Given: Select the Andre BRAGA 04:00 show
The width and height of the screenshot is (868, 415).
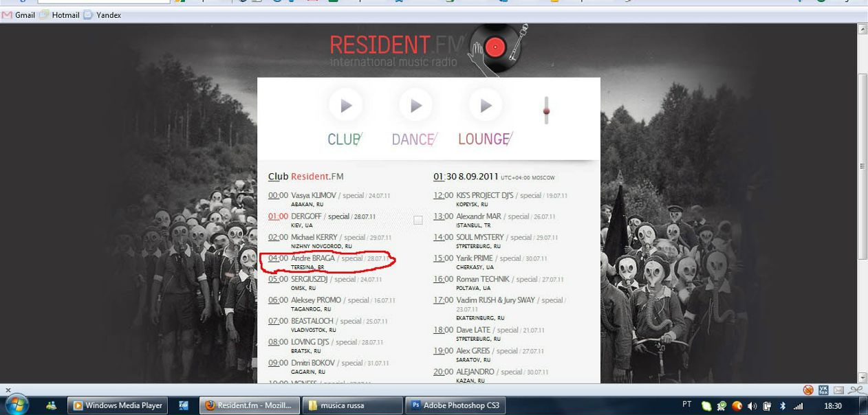Looking at the screenshot, I should coord(327,262).
